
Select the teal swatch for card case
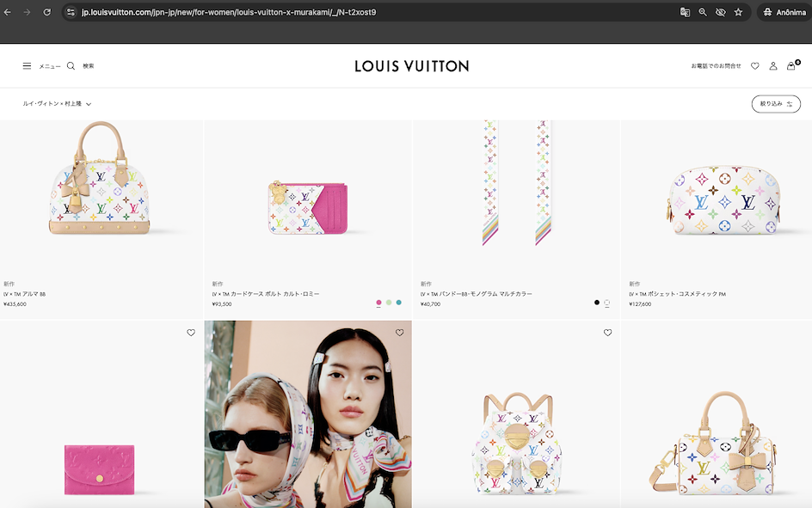pyautogui.click(x=399, y=303)
